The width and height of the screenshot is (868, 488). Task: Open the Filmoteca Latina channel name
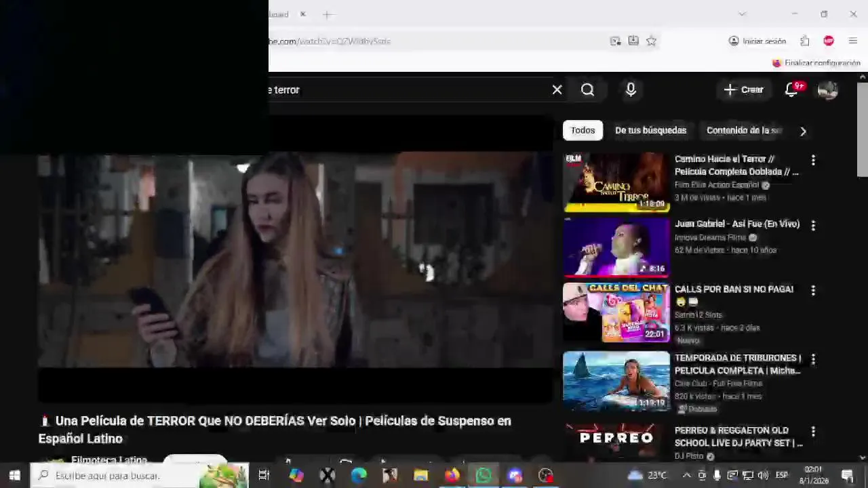[x=109, y=460]
